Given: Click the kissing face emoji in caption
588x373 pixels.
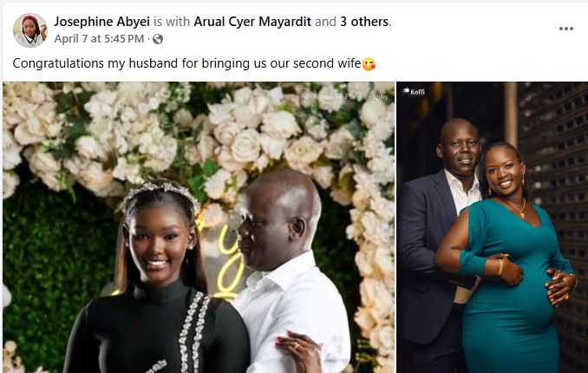Looking at the screenshot, I should tap(369, 64).
